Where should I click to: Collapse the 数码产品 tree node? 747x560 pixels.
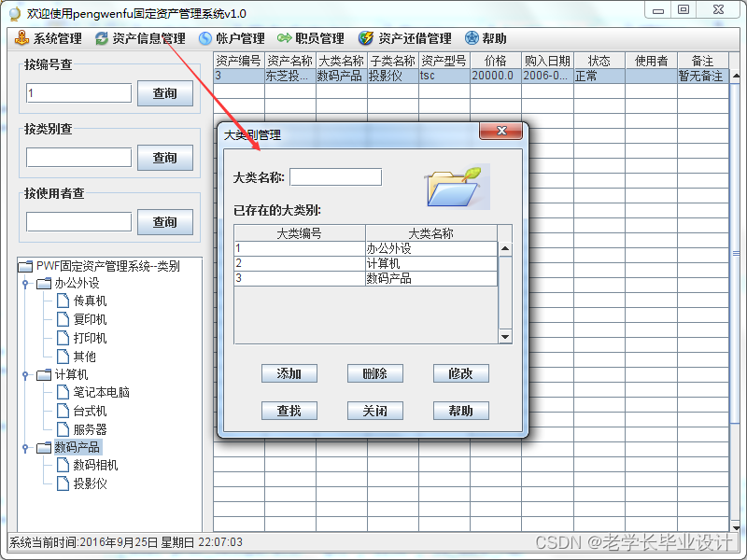[x=26, y=446]
